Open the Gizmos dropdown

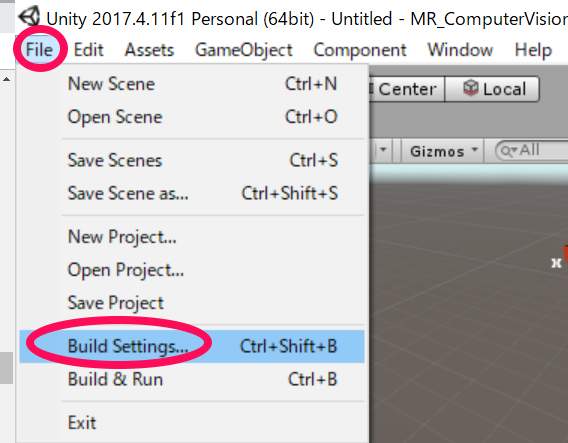click(x=443, y=151)
